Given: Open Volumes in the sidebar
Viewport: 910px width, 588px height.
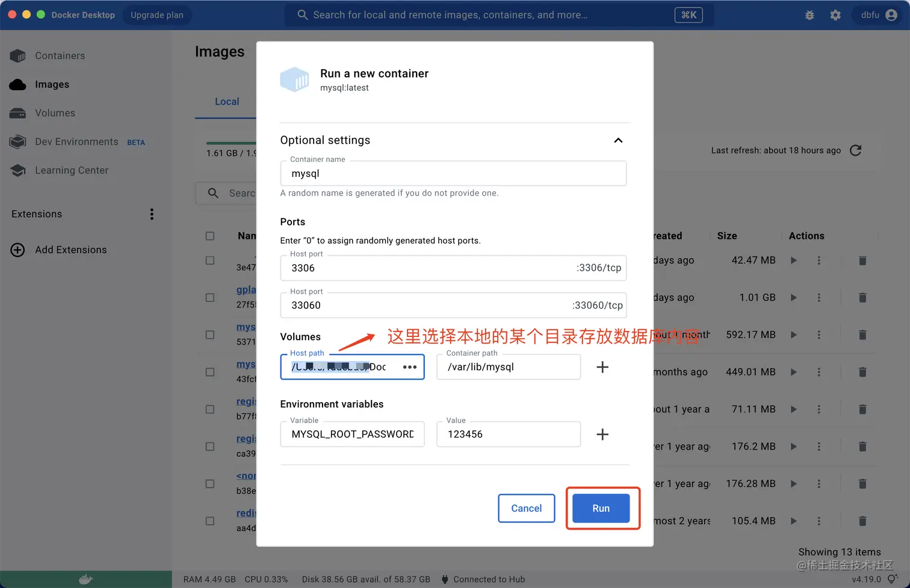Looking at the screenshot, I should pyautogui.click(x=55, y=113).
